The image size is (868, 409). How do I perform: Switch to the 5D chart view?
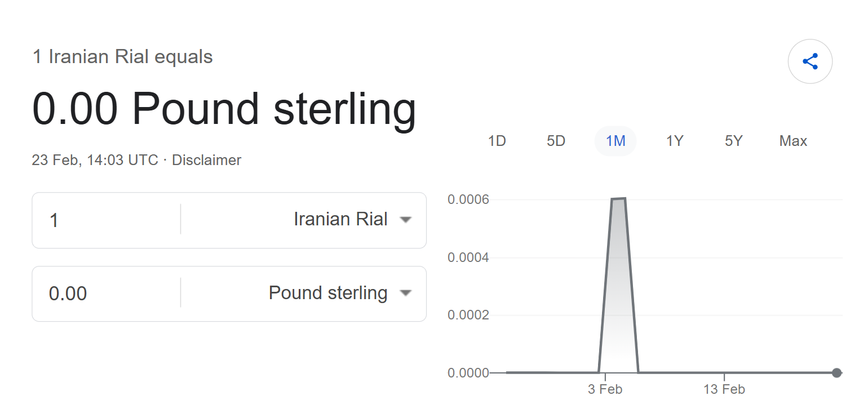(556, 141)
